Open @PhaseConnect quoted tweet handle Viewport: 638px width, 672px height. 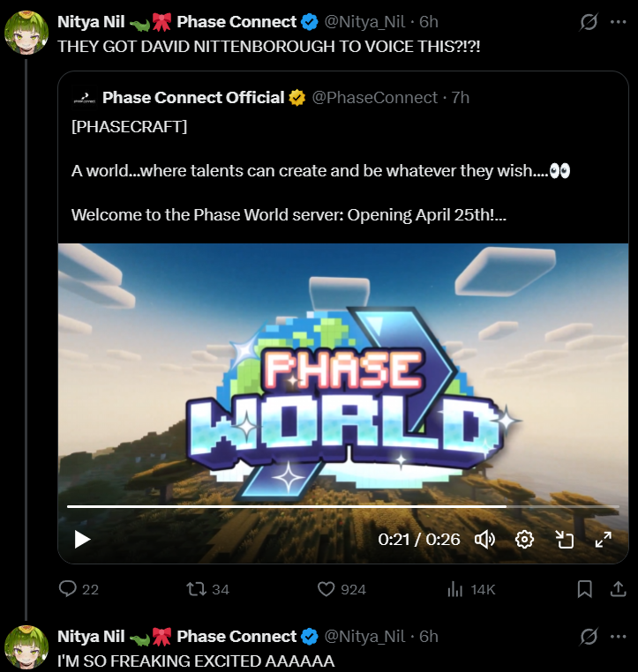pyautogui.click(x=375, y=98)
